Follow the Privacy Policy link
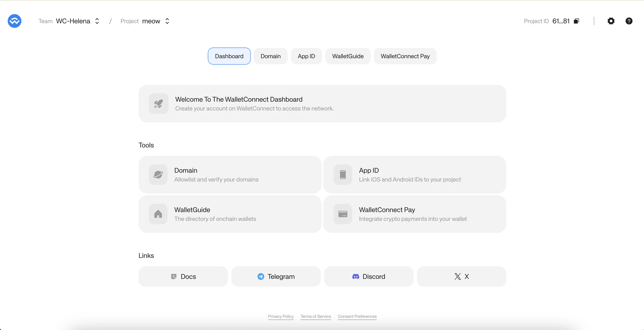The width and height of the screenshot is (644, 330). tap(281, 316)
